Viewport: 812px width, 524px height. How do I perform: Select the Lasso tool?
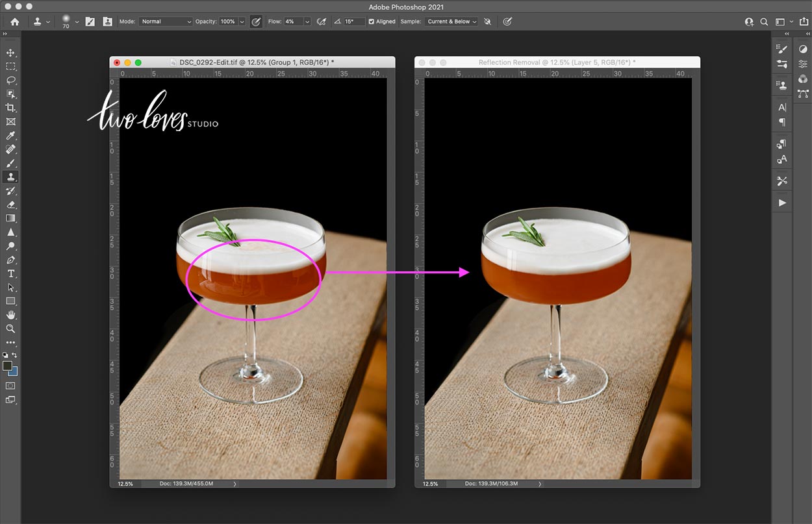click(x=10, y=81)
